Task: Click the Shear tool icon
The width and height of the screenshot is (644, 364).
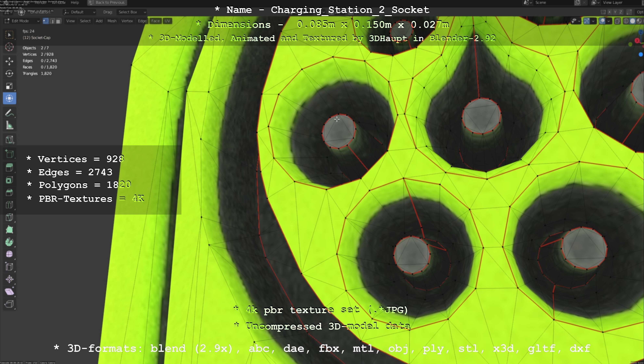Action: (x=9, y=291)
